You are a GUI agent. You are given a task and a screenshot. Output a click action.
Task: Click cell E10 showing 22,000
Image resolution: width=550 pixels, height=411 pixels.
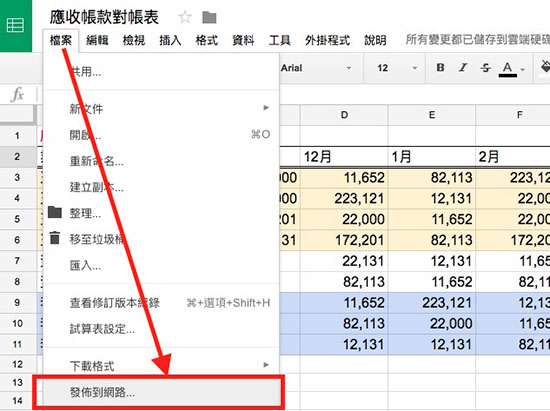coord(432,323)
